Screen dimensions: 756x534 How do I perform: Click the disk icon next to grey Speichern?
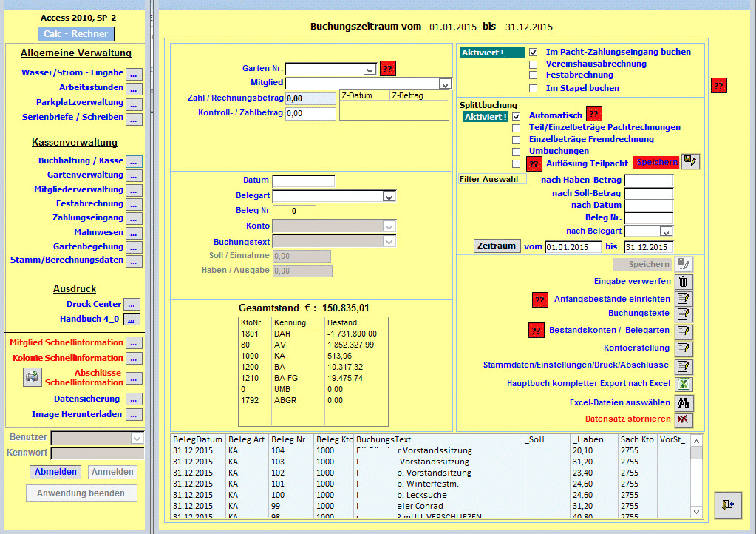click(x=683, y=264)
